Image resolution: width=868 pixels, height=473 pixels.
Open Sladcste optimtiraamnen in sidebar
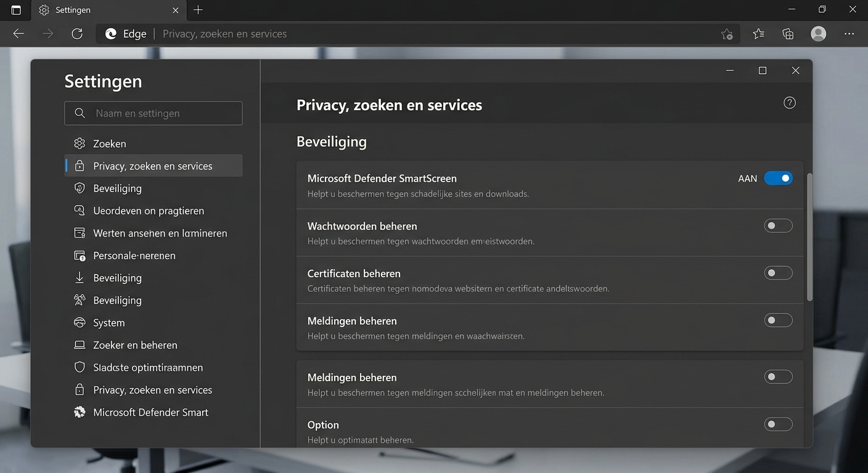click(x=154, y=368)
